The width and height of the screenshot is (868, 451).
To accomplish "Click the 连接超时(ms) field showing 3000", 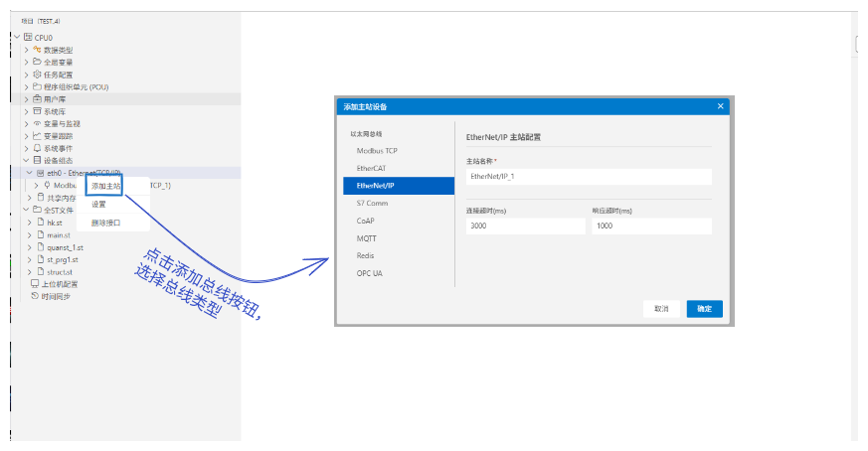I will [x=525, y=225].
